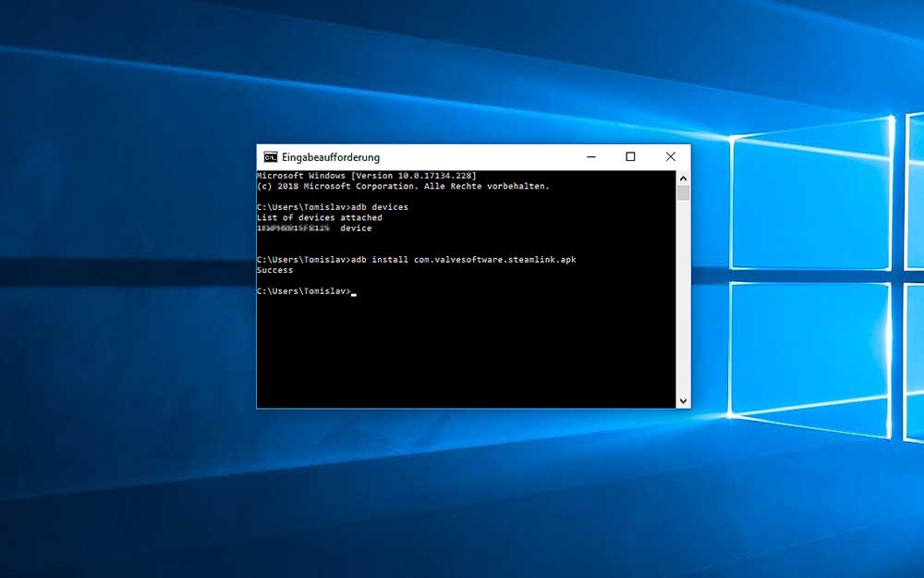
Task: Minimize the Eingabeaufforderung window
Action: 590,156
